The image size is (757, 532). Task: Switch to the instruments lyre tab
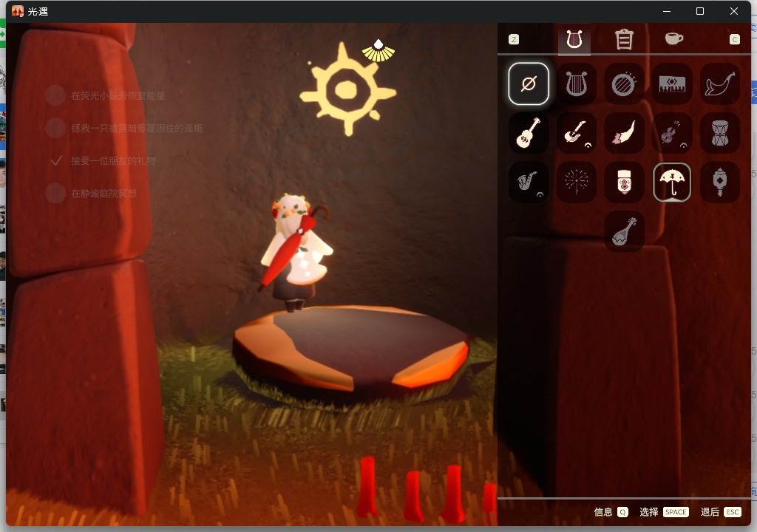574,39
